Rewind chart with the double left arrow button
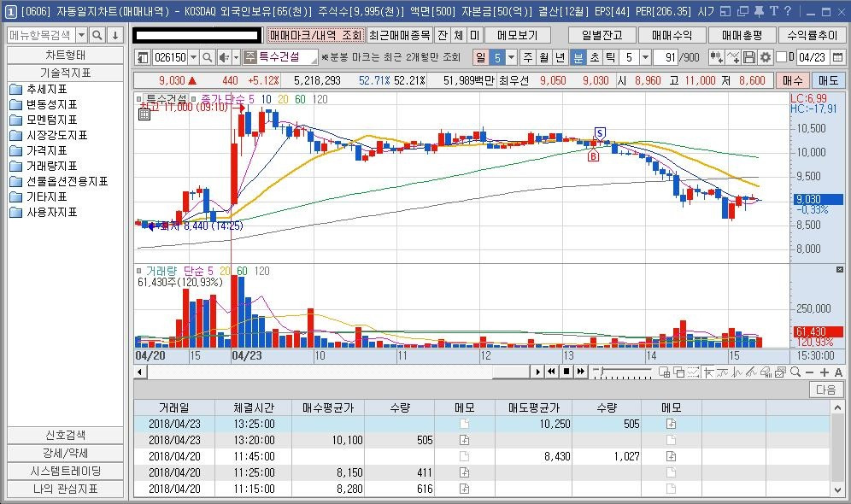 551,372
